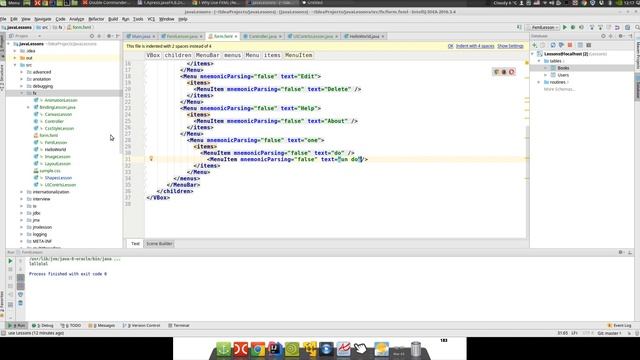Screen dimensions: 640x360
Task: Click the trash clear-all icon in Run panel
Action: (20, 303)
